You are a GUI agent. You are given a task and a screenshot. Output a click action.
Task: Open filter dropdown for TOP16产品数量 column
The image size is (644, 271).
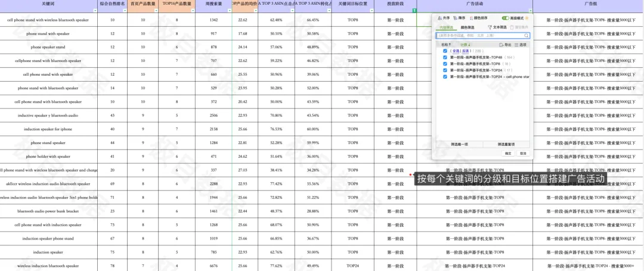coord(192,10)
